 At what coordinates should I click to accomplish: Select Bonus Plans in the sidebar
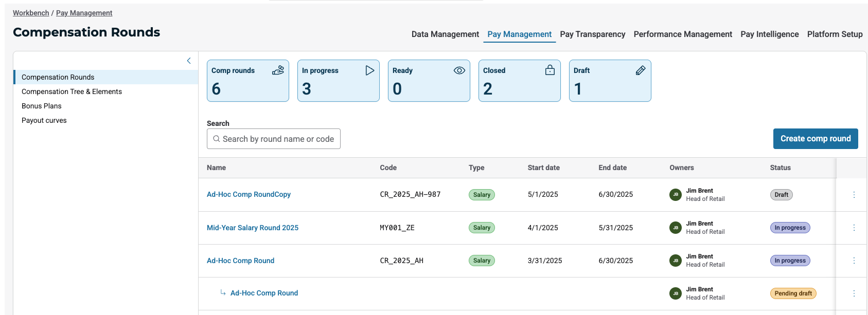pos(42,106)
